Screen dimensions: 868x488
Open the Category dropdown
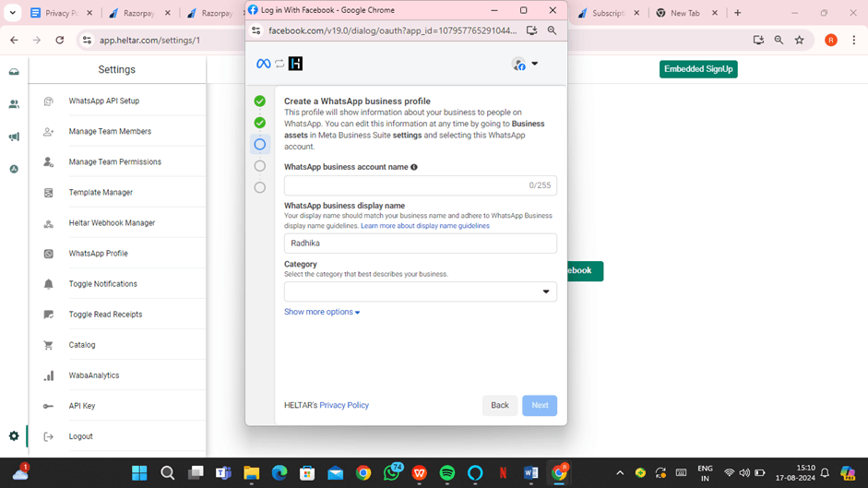[420, 292]
